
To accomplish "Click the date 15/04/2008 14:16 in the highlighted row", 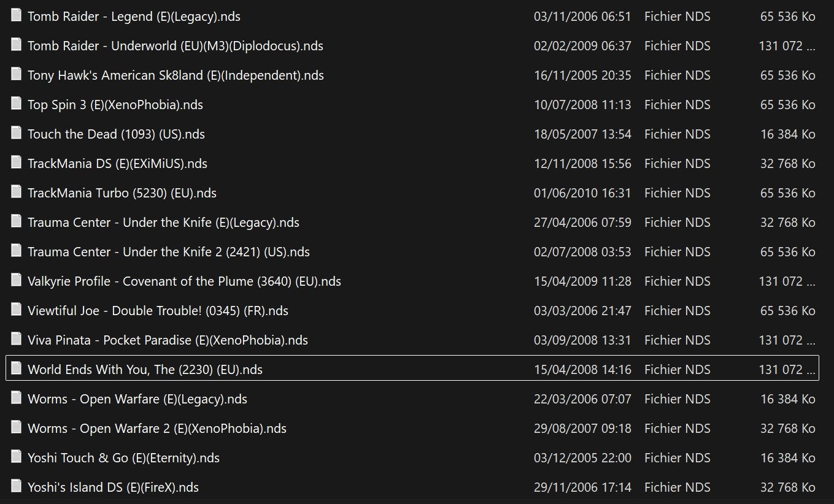I will [582, 370].
